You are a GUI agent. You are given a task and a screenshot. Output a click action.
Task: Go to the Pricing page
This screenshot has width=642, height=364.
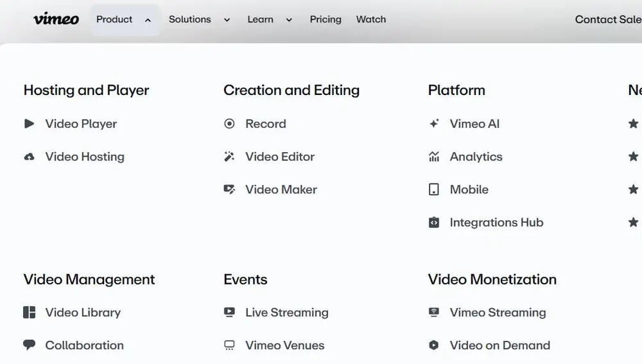[x=325, y=19]
